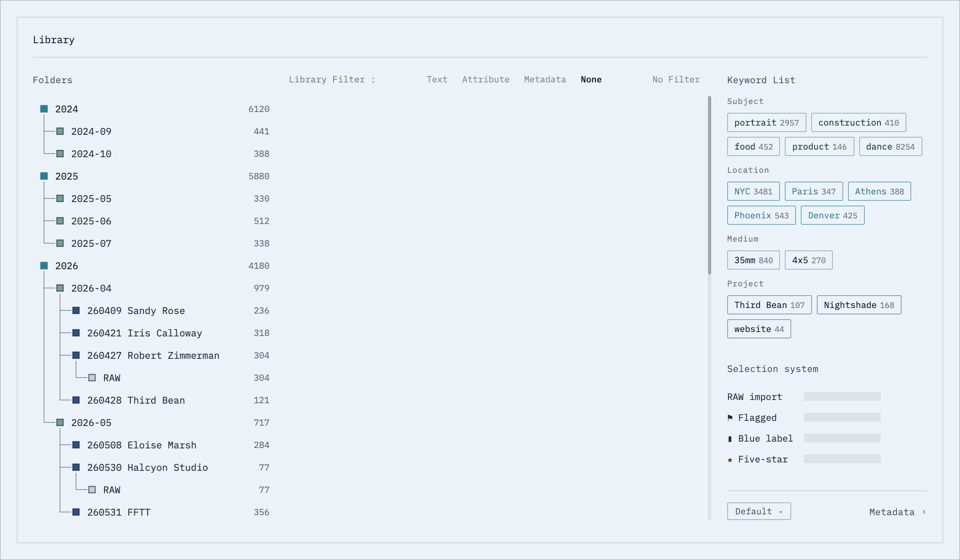Click the Flagged progress bar

pyautogui.click(x=842, y=417)
